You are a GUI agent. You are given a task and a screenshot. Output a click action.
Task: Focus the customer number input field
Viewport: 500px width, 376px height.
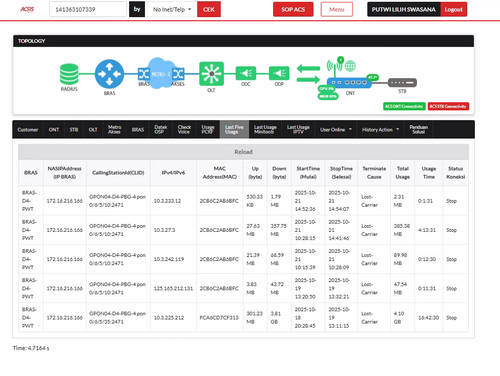[88, 9]
